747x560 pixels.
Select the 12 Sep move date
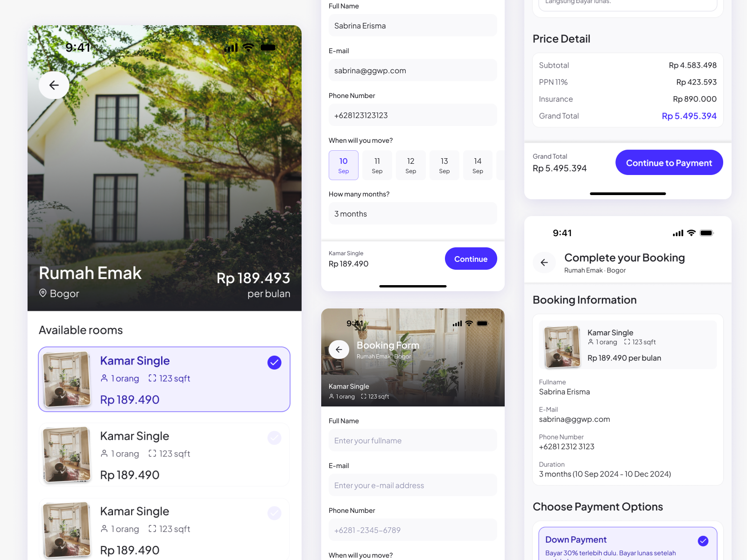(410, 165)
